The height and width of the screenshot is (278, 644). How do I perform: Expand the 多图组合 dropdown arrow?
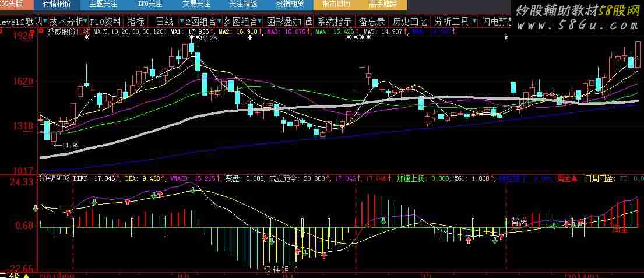coord(260,20)
